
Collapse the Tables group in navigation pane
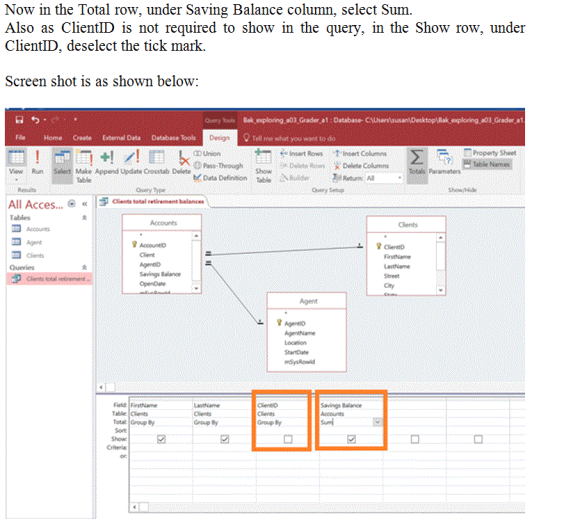tap(84, 218)
